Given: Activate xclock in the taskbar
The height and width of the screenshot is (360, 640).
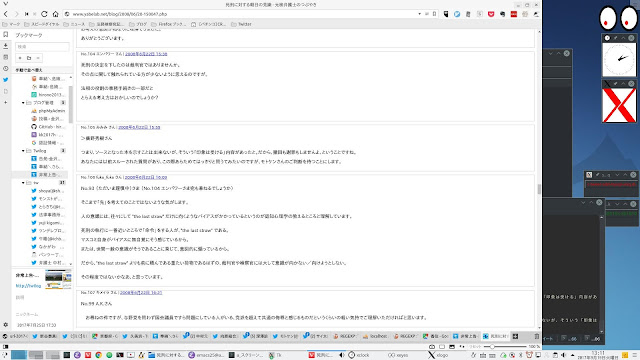Looking at the screenshot, I should point(359,355).
